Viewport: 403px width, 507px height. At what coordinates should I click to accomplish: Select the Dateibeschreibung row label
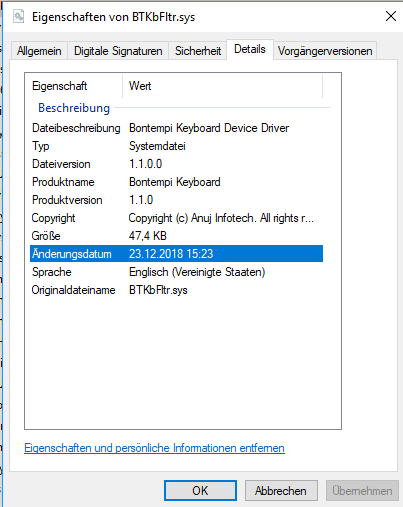[x=76, y=128]
